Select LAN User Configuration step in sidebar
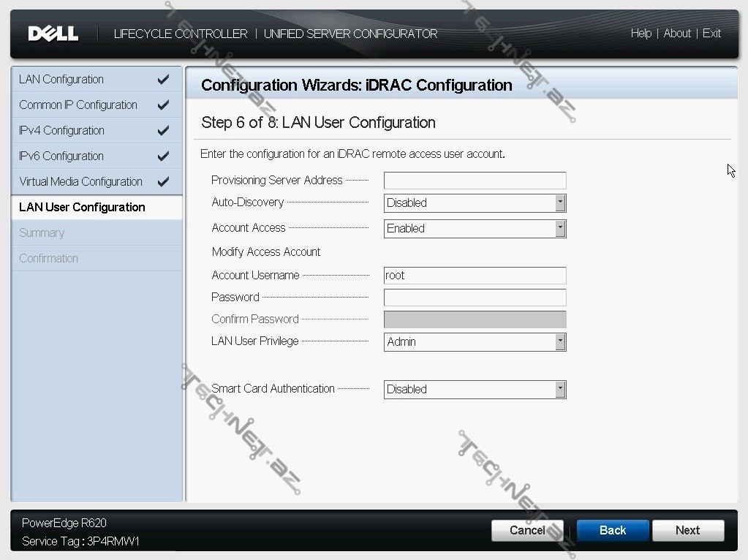This screenshot has width=748, height=560. click(82, 207)
